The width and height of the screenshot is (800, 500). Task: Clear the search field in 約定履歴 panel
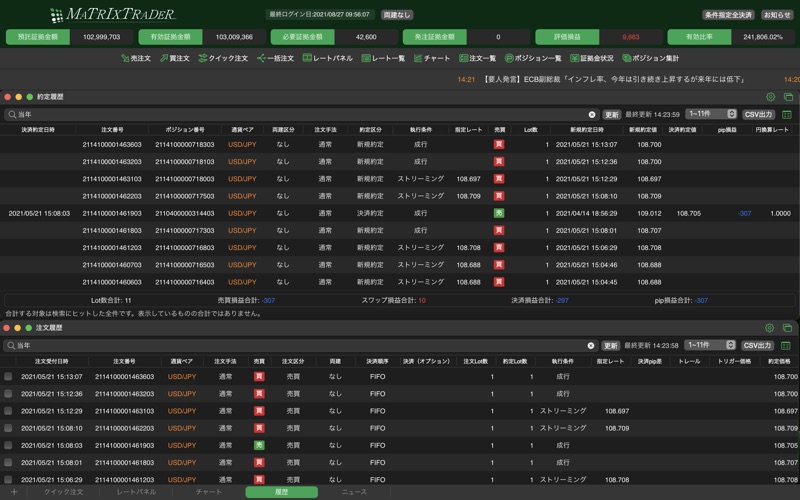click(592, 115)
